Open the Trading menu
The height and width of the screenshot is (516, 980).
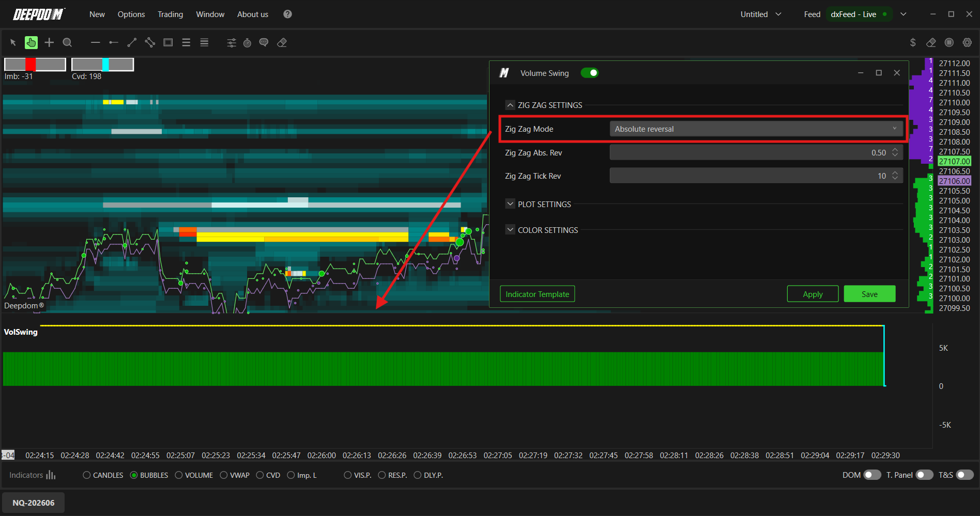(x=171, y=14)
